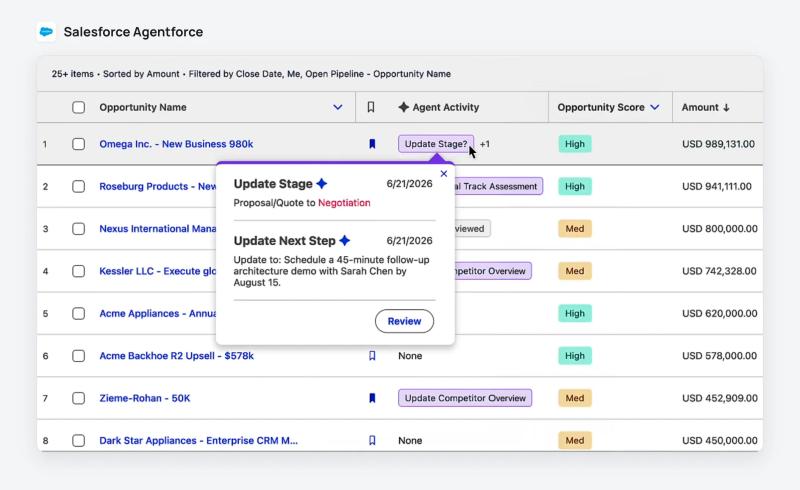Image resolution: width=800 pixels, height=490 pixels.
Task: Click the +1 more activities indicator
Action: coord(485,144)
